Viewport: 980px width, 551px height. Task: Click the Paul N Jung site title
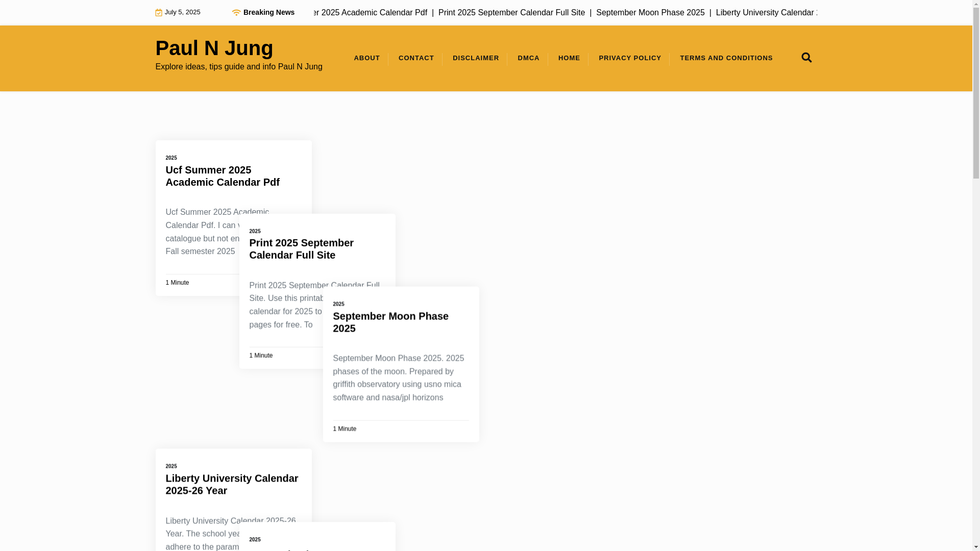pyautogui.click(x=214, y=48)
